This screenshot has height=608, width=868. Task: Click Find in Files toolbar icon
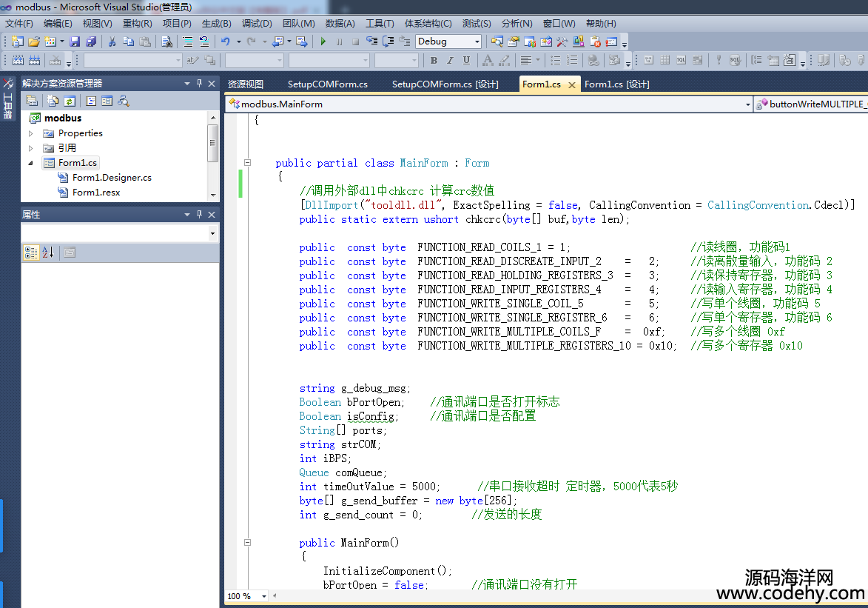click(166, 41)
